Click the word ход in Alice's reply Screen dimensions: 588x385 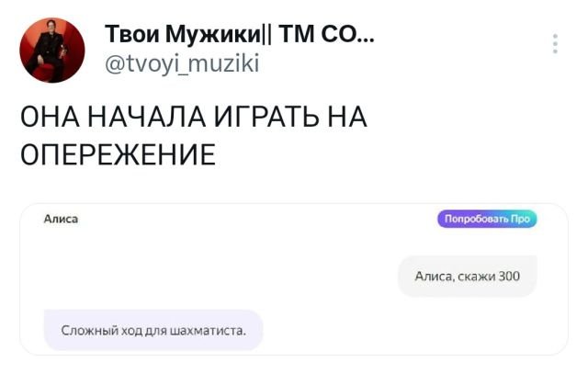tap(124, 330)
